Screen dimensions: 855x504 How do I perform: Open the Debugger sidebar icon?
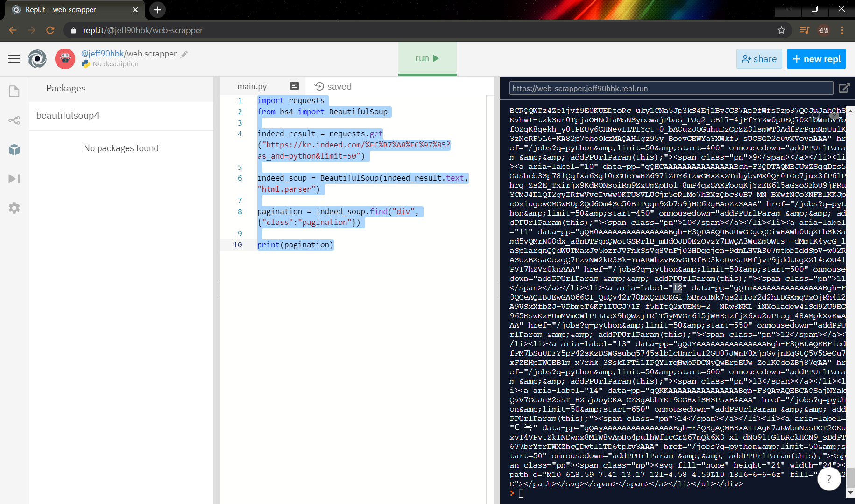(x=14, y=179)
